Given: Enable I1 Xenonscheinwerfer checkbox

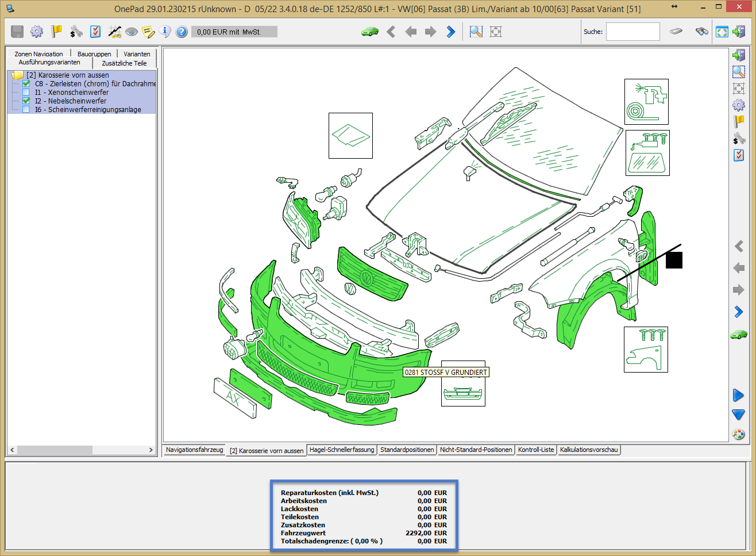Looking at the screenshot, I should [26, 92].
